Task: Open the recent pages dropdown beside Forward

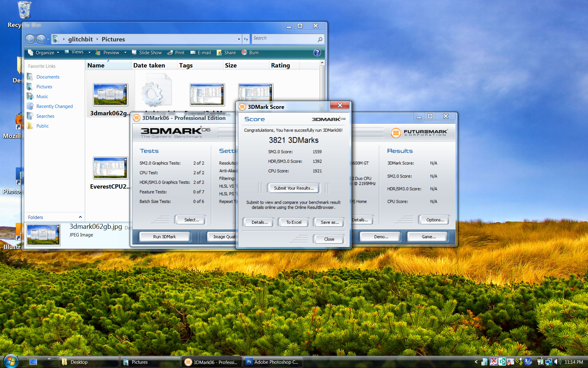Action: pos(48,40)
